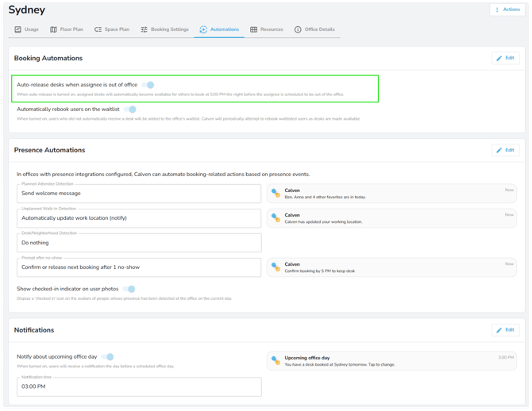Click the Calven logo in welcome message preview
Screen dimensions: 532x411
tap(276, 193)
